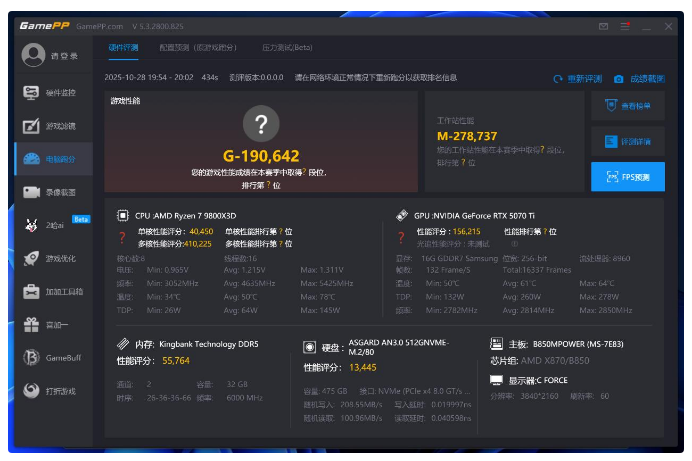
Task: Click the PC benchmark speedometer icon
Action: coord(31,159)
